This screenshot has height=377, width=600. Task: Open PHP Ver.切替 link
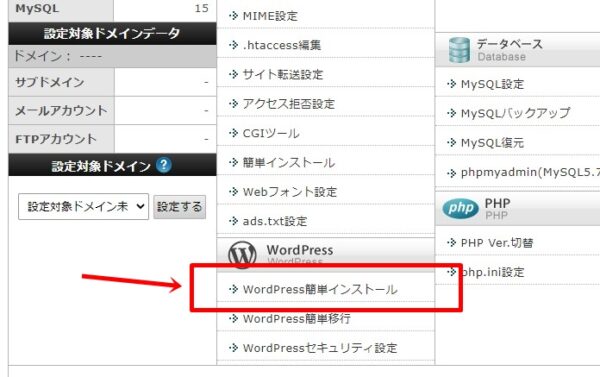coord(497,243)
